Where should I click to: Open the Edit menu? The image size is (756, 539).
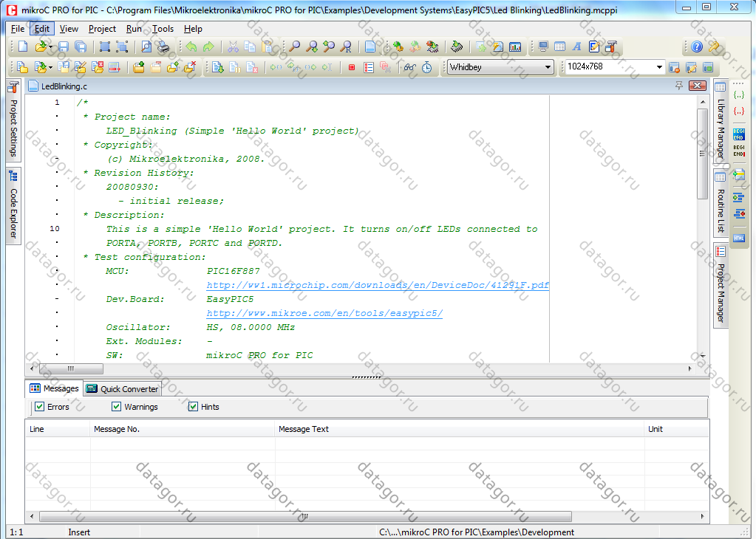click(42, 29)
